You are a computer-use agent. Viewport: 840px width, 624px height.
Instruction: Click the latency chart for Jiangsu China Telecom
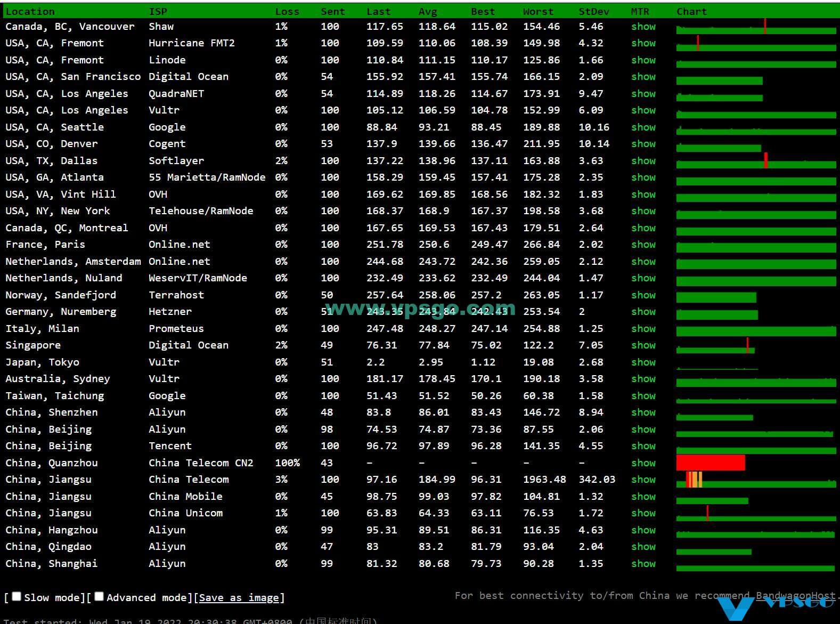coord(756,480)
